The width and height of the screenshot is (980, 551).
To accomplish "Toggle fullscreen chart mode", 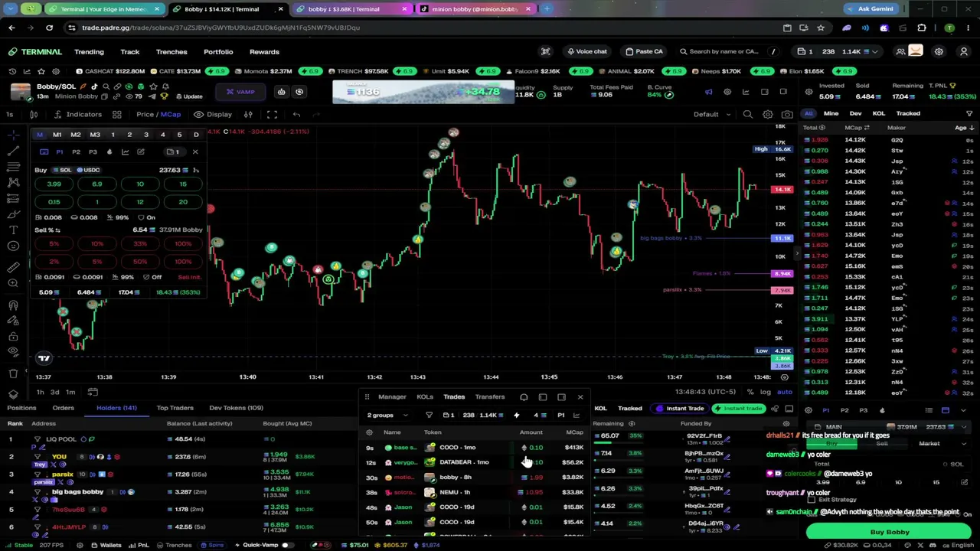I will click(272, 115).
